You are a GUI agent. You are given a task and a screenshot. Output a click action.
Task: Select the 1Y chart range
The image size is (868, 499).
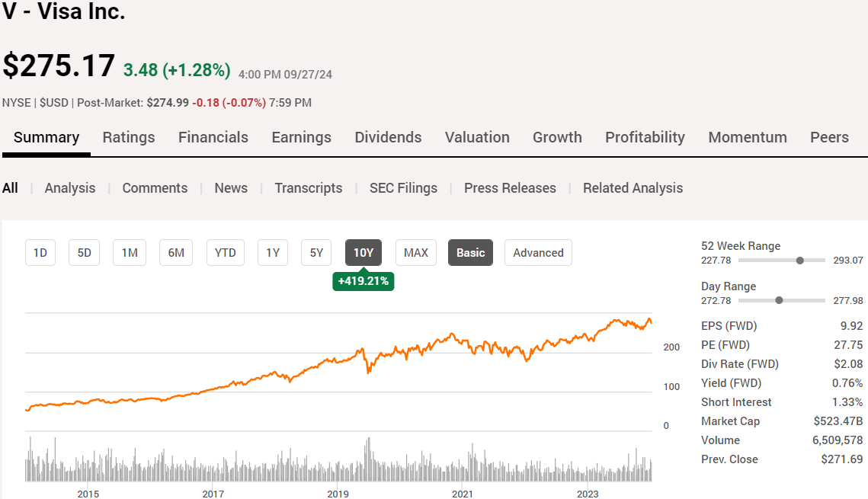coord(273,253)
